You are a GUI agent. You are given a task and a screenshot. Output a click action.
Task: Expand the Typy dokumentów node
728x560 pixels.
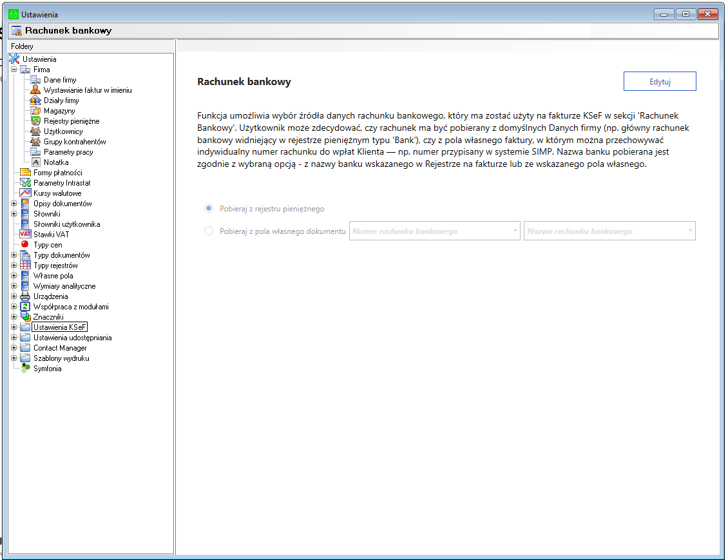pyautogui.click(x=14, y=255)
